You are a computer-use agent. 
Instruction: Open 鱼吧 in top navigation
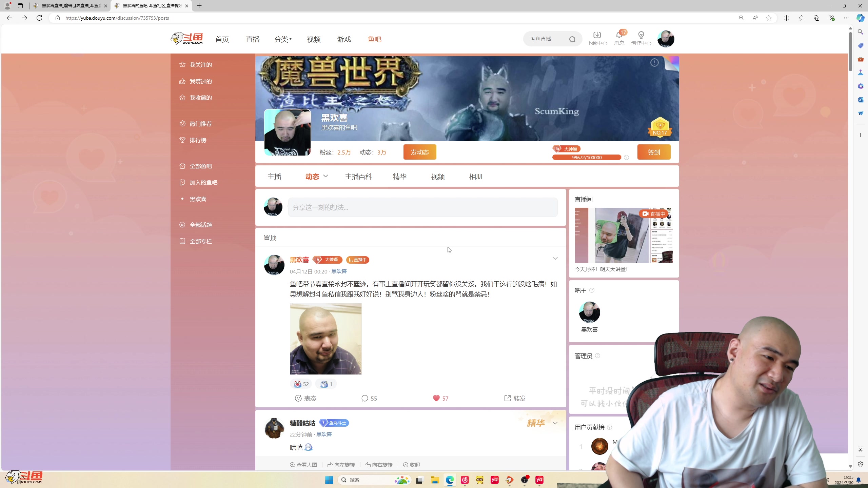(374, 39)
